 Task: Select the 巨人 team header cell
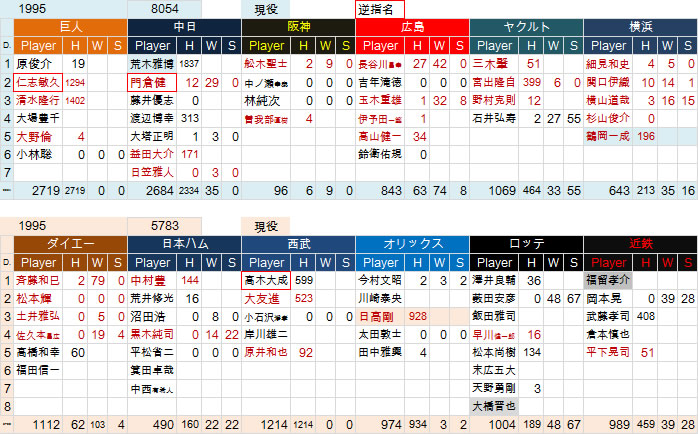point(71,28)
